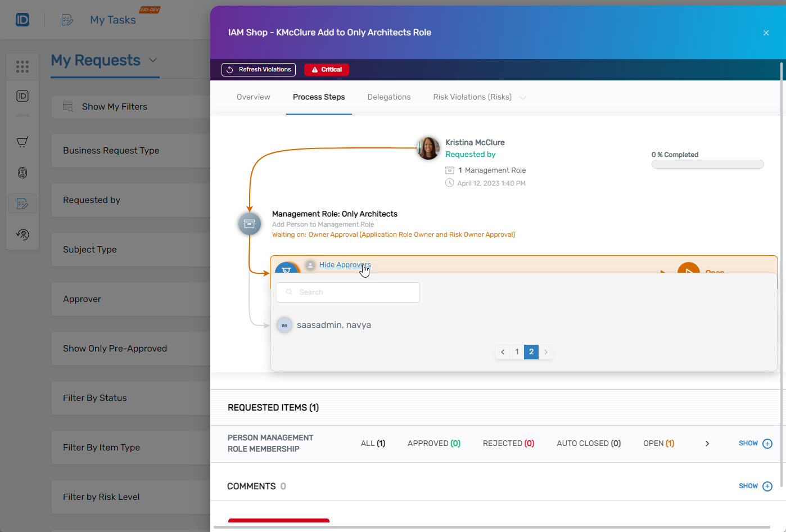Click the user refresh icon in sidebar
The width and height of the screenshot is (786, 532).
click(22, 235)
